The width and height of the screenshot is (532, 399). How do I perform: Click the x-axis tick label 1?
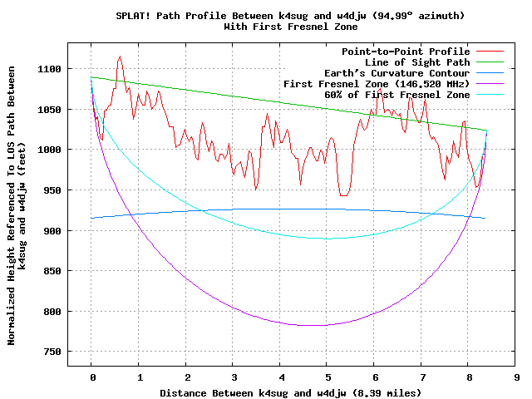140,377
